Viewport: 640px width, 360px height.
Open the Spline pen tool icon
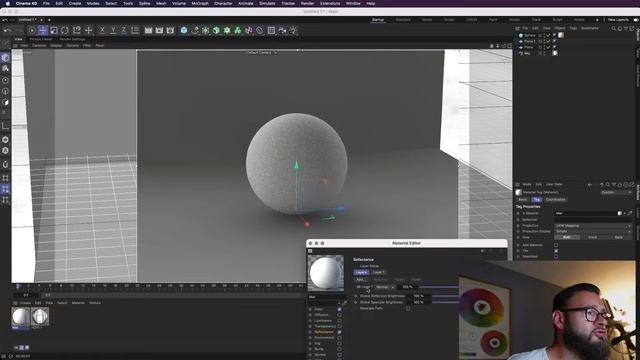(x=195, y=30)
